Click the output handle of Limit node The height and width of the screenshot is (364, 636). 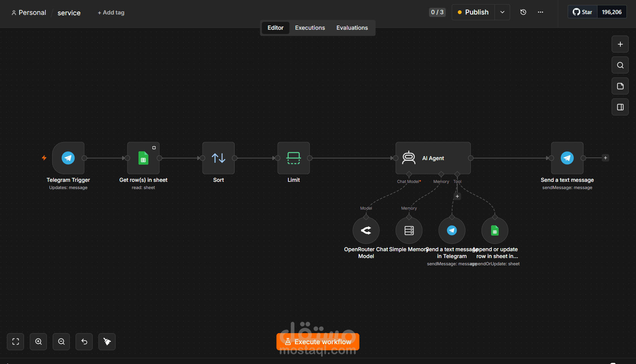pos(310,158)
